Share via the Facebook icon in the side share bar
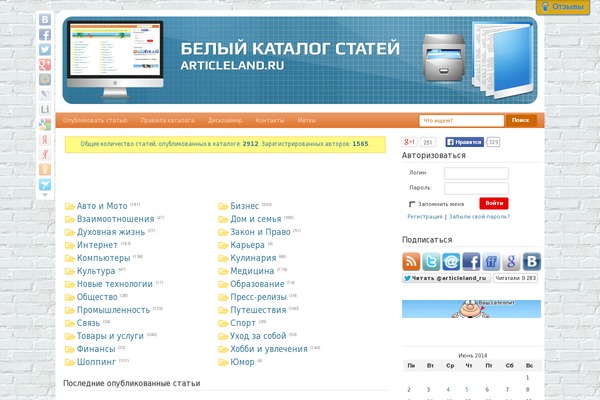 coord(45,34)
